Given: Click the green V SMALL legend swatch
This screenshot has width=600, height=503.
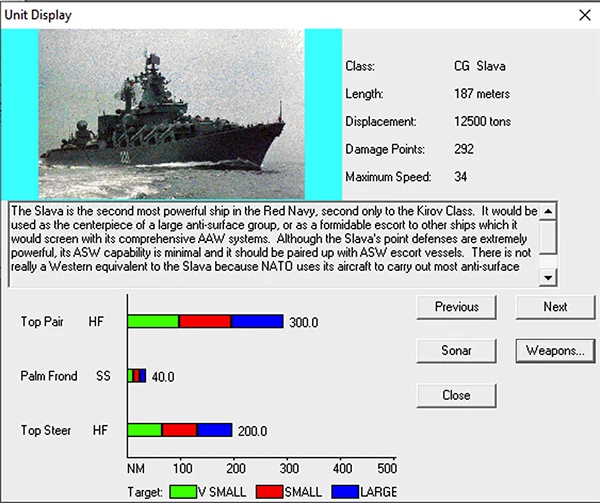Looking at the screenshot, I should [182, 491].
